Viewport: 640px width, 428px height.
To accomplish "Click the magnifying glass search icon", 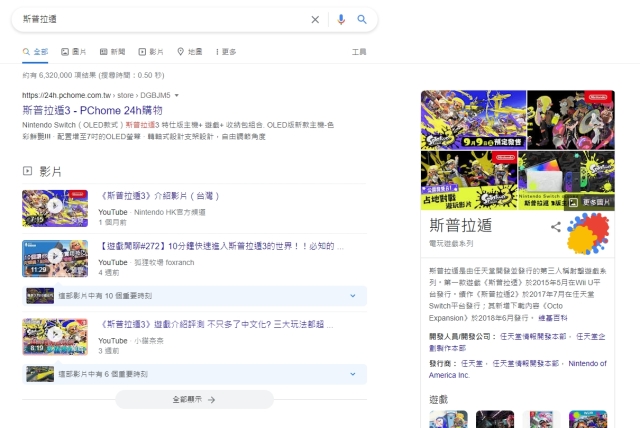I will 361,19.
